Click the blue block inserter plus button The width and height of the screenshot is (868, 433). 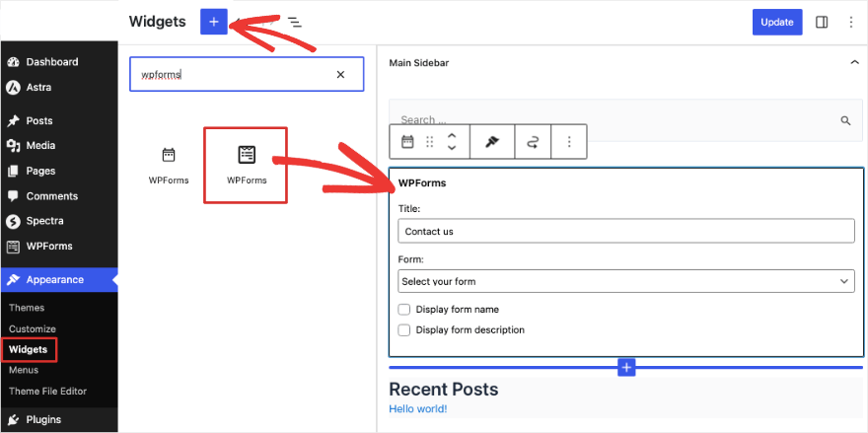[214, 22]
